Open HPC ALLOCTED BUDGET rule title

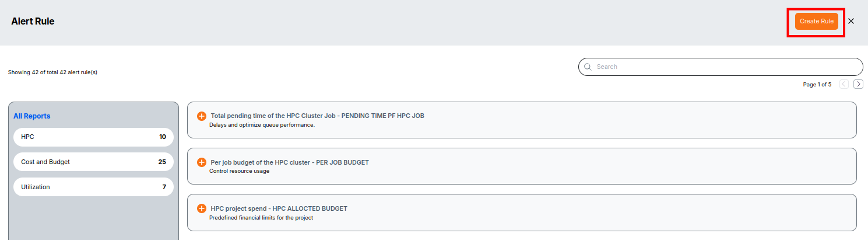pos(279,208)
